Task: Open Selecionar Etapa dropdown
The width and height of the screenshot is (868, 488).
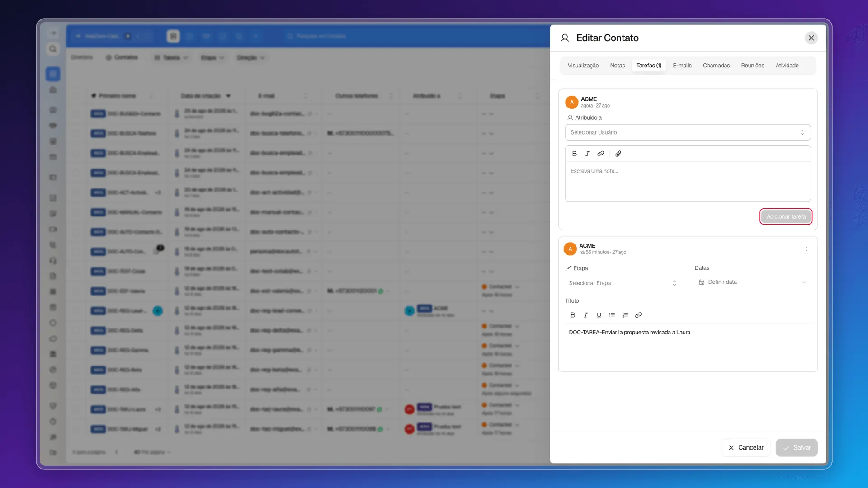Action: click(623, 283)
